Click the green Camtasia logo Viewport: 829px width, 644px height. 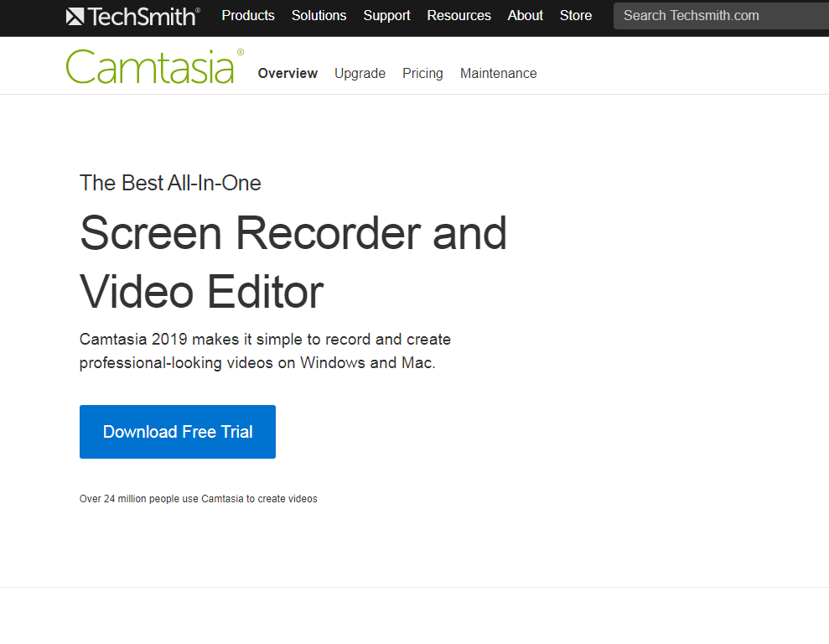pyautogui.click(x=155, y=66)
